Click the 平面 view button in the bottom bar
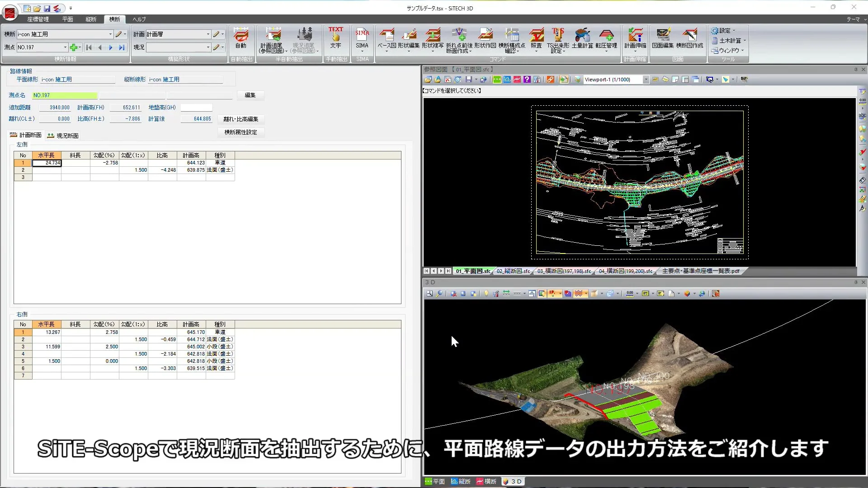 (x=435, y=482)
